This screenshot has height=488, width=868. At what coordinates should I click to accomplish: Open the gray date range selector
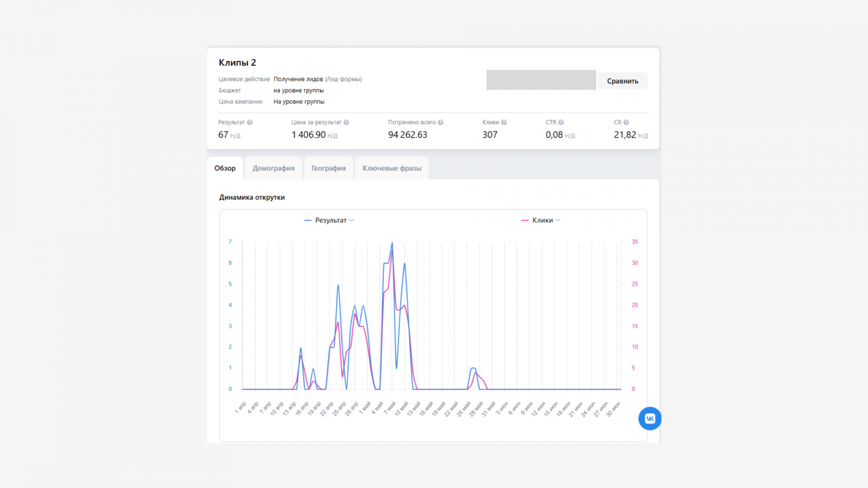[541, 80]
